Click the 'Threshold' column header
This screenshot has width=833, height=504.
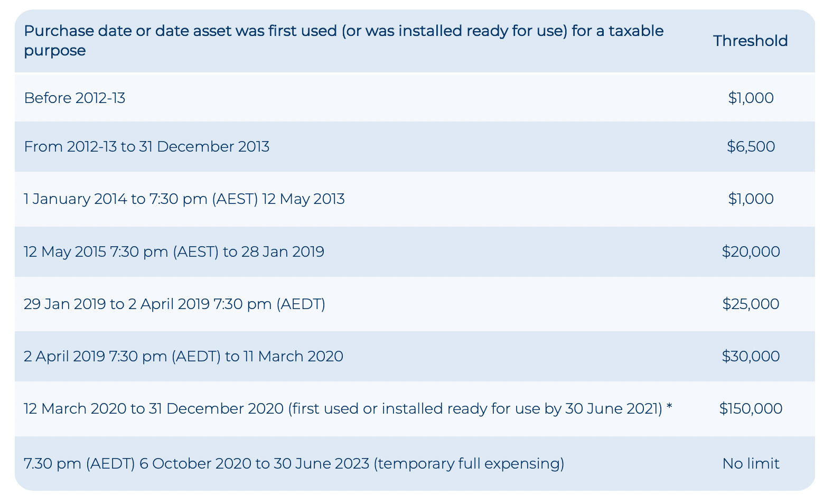750,41
